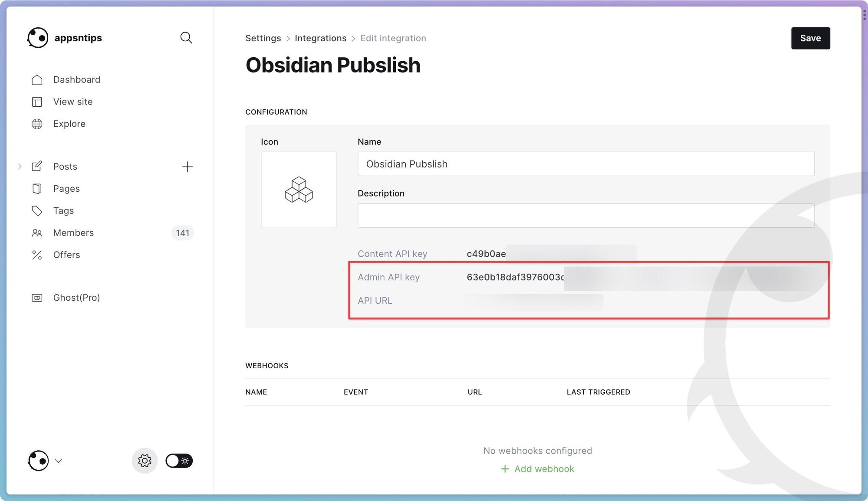868x501 pixels.
Task: Open the Members section
Action: tap(73, 233)
